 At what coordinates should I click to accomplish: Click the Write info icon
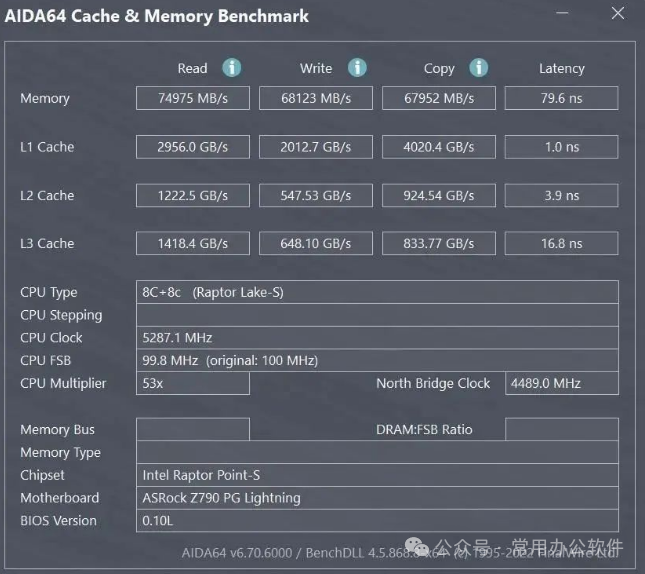(357, 68)
